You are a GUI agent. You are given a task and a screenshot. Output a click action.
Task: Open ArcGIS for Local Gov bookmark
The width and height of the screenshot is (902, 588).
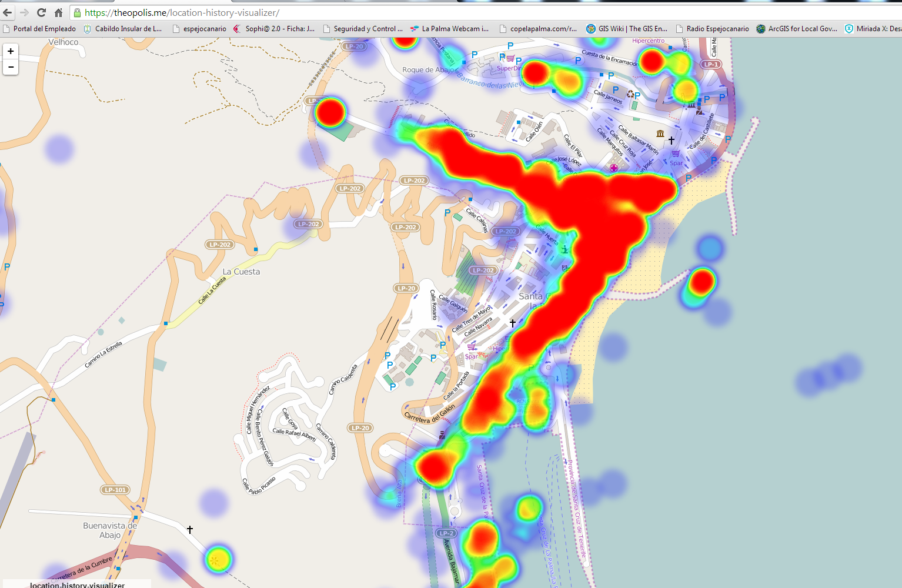(797, 29)
